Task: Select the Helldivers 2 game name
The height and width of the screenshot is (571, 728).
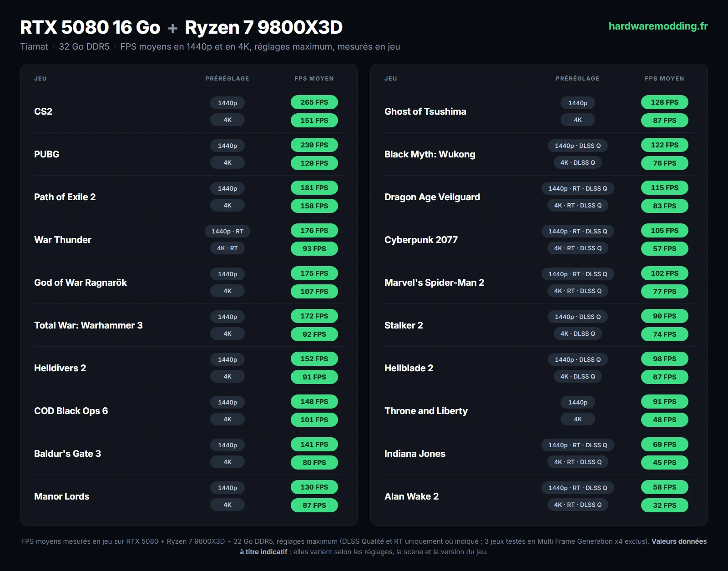Action: (x=60, y=368)
